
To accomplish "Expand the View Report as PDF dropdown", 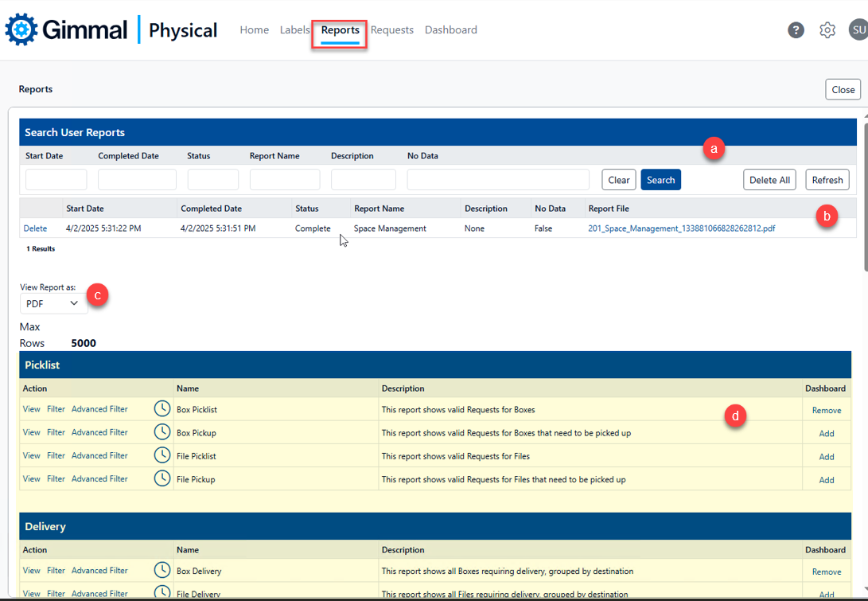I will click(x=53, y=303).
